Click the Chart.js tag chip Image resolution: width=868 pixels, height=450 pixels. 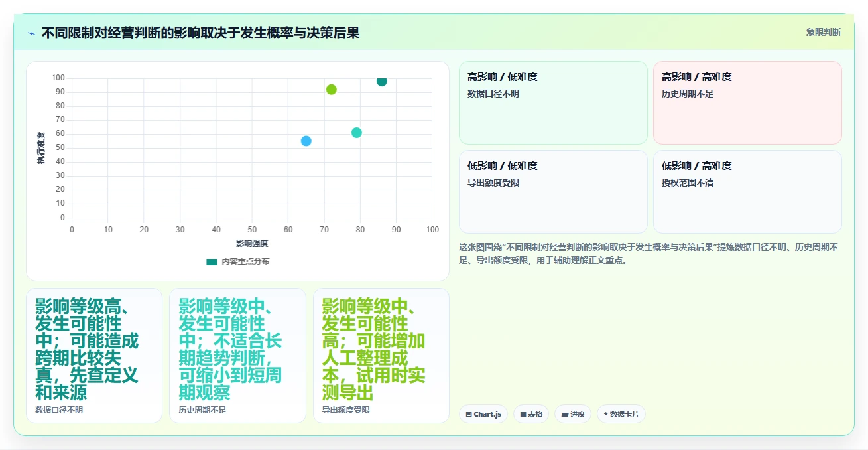click(483, 414)
